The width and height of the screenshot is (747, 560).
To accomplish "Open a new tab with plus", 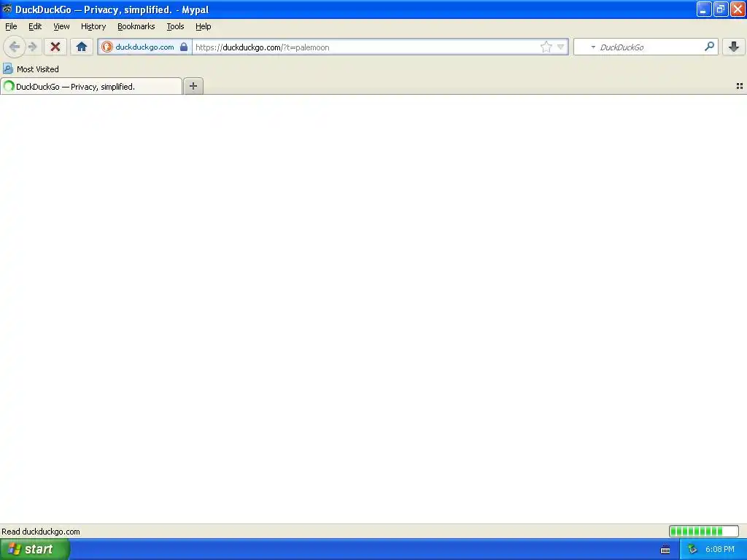I will click(x=193, y=86).
